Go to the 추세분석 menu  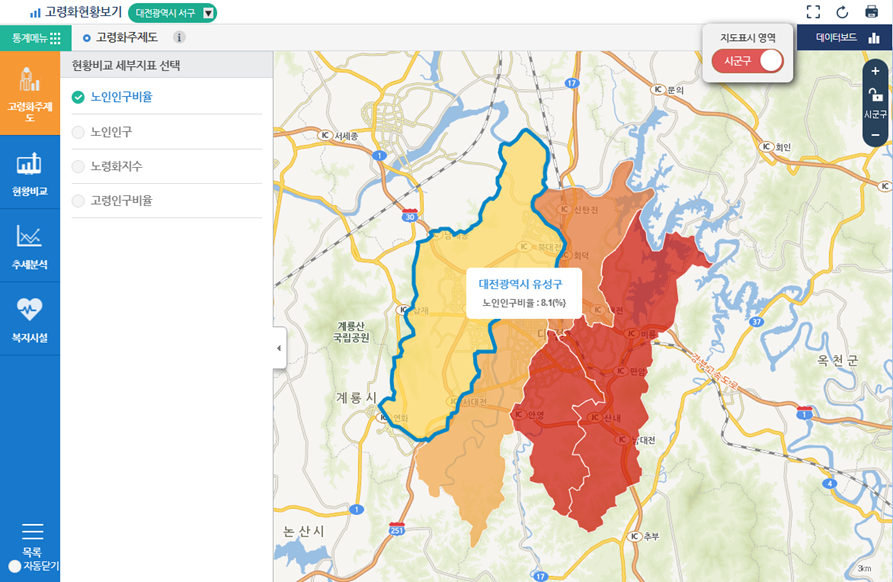click(x=30, y=246)
